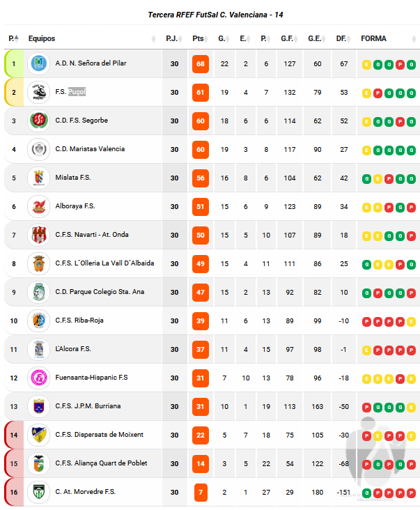Click C.D. F.S. Segorbe crest icon
This screenshot has width=420, height=510.
coord(39,121)
